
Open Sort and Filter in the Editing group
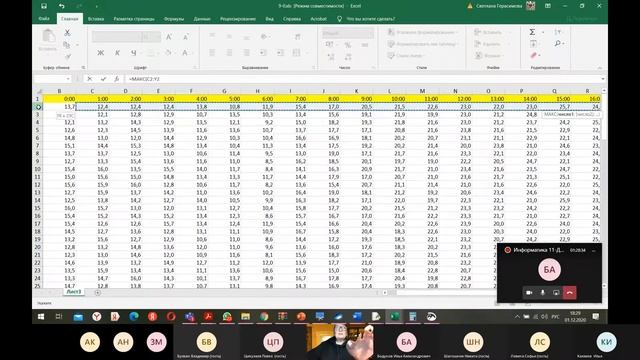[558, 32]
